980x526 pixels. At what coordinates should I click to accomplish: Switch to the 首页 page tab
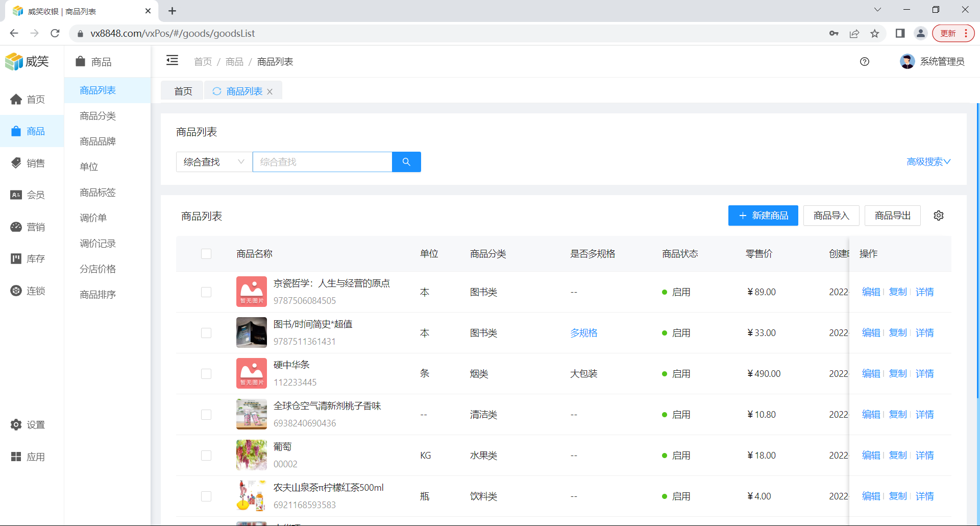183,91
